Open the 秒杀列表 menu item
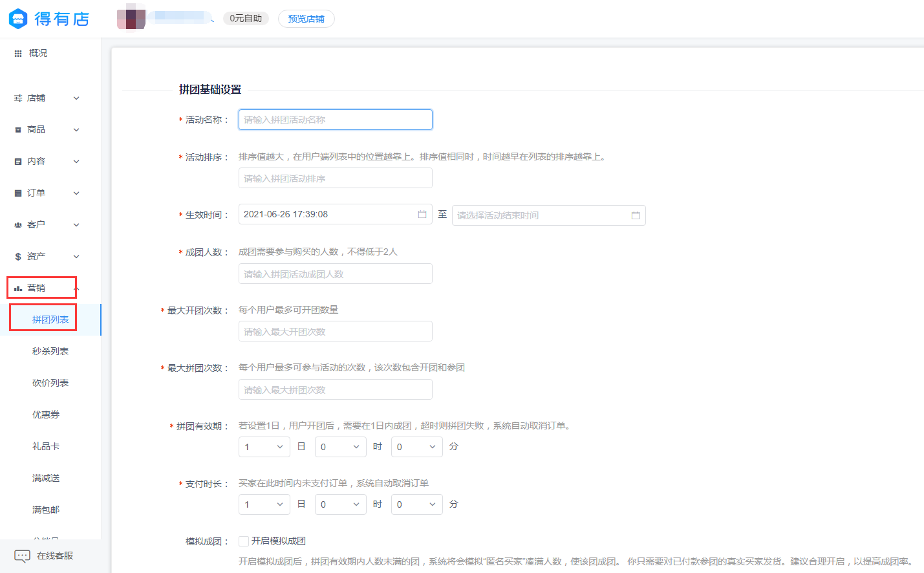 click(x=50, y=351)
